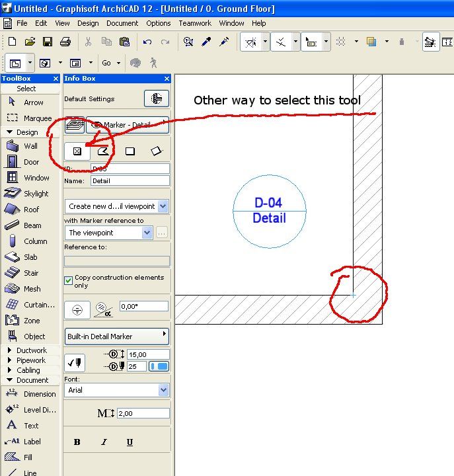Click the Open file icon
454x476 pixels.
pyautogui.click(x=30, y=42)
